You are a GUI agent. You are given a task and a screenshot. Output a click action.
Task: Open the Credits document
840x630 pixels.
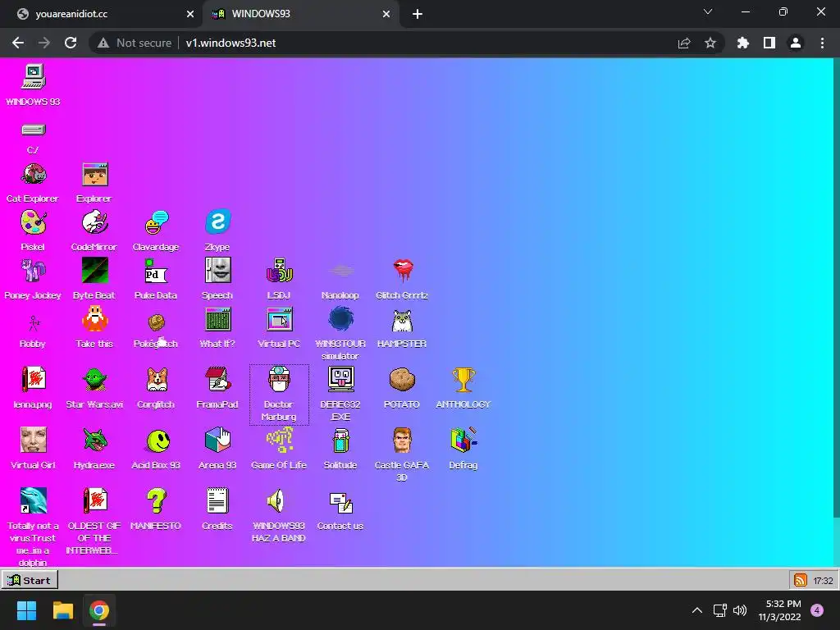217,501
